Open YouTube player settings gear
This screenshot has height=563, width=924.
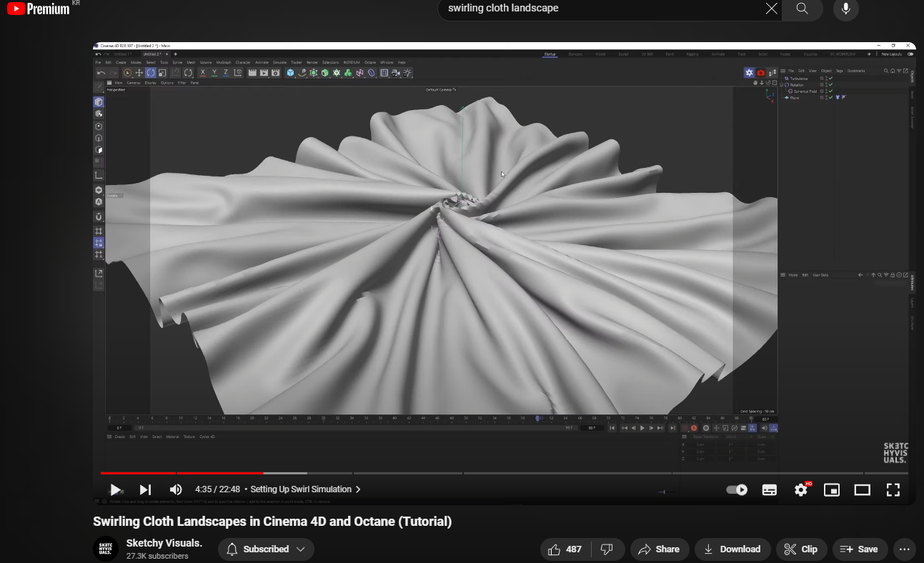tap(801, 489)
